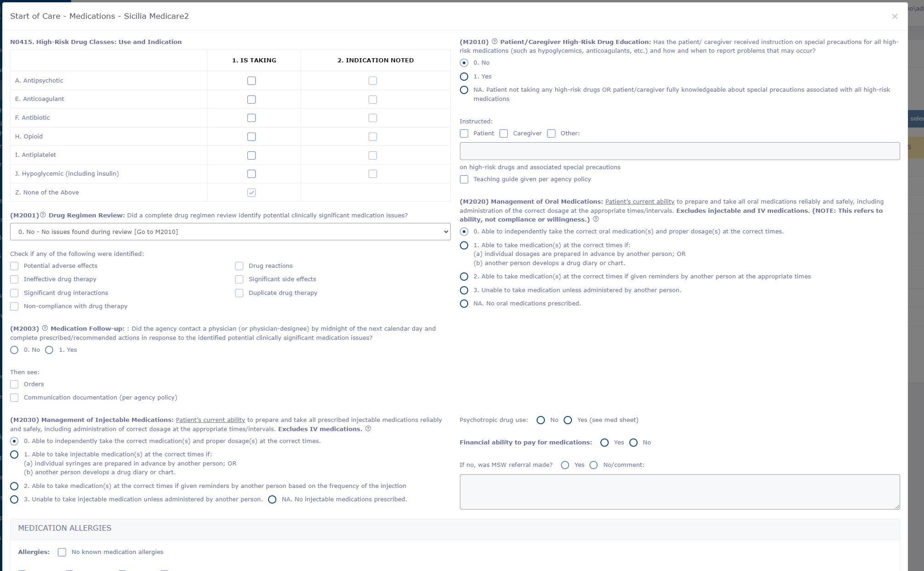Select M2020 option 1 dosages prepared in advance
The image size is (924, 571).
click(464, 245)
